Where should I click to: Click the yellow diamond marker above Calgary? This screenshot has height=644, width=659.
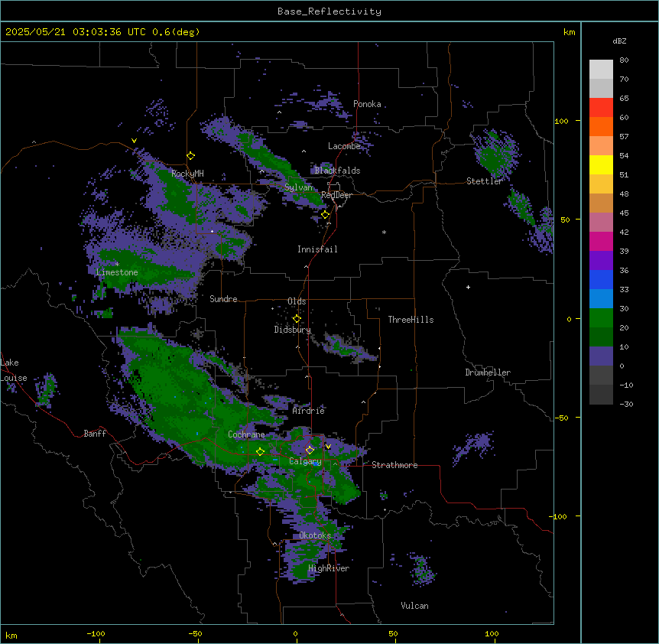tap(310, 450)
